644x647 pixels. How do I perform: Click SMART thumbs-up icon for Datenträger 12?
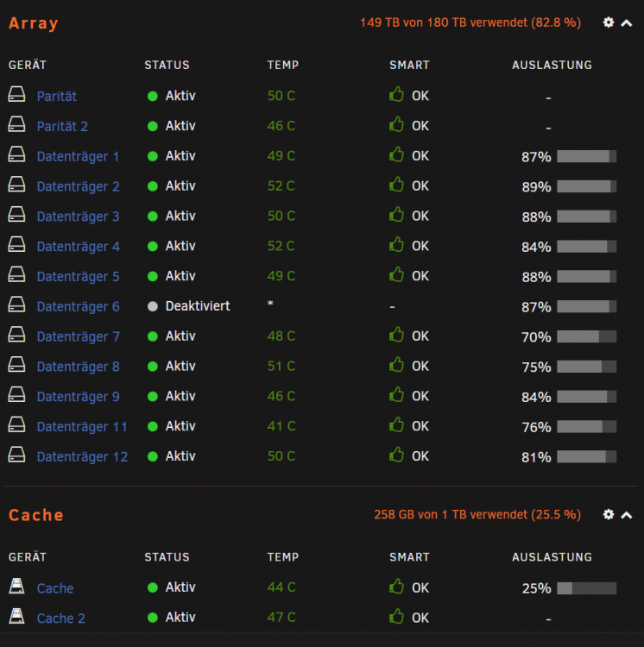click(x=396, y=455)
